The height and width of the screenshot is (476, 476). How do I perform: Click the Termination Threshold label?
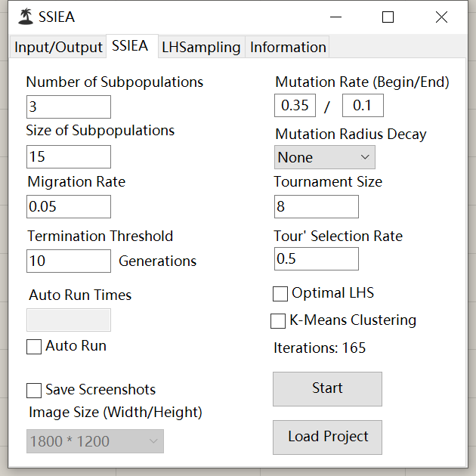(x=100, y=236)
